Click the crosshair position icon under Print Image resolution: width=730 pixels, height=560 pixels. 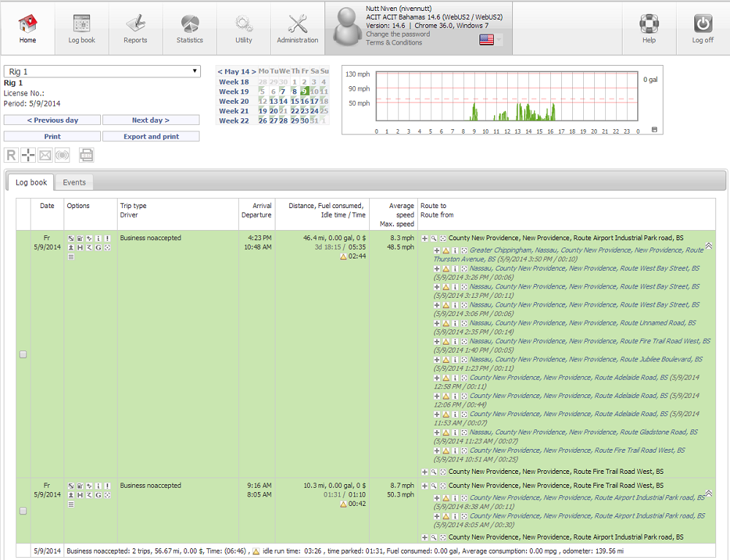pos(28,155)
